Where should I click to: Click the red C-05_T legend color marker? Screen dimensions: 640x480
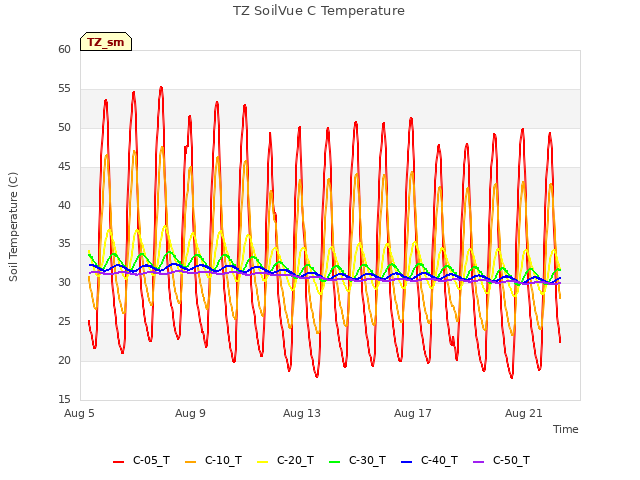118,462
